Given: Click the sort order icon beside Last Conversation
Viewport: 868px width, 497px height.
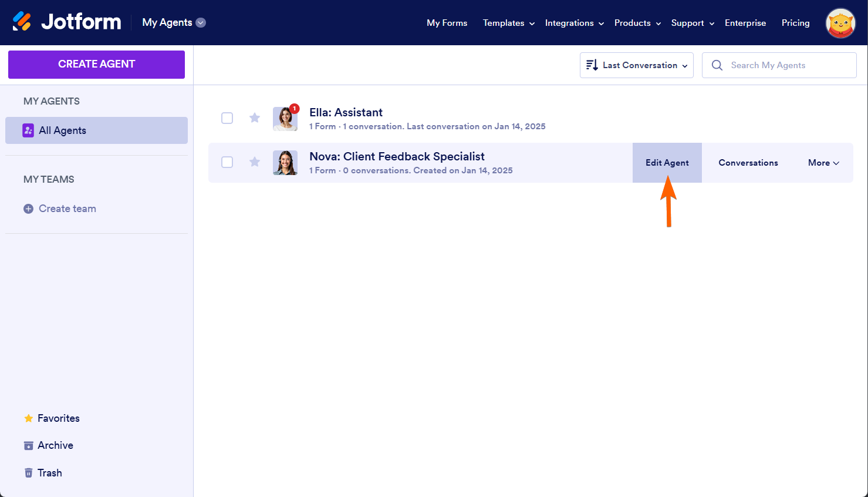Looking at the screenshot, I should click(x=592, y=65).
